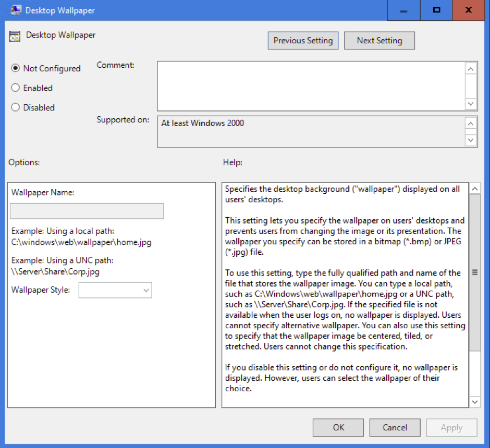Click the Apply button

coord(451,428)
